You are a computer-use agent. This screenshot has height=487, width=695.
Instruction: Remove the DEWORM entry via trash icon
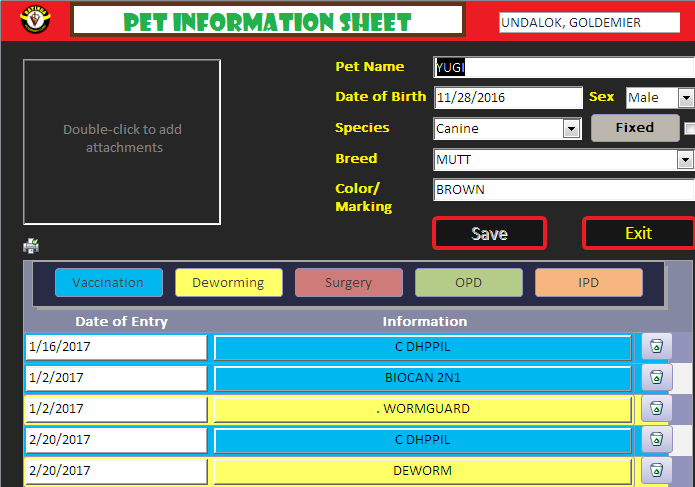click(x=656, y=471)
